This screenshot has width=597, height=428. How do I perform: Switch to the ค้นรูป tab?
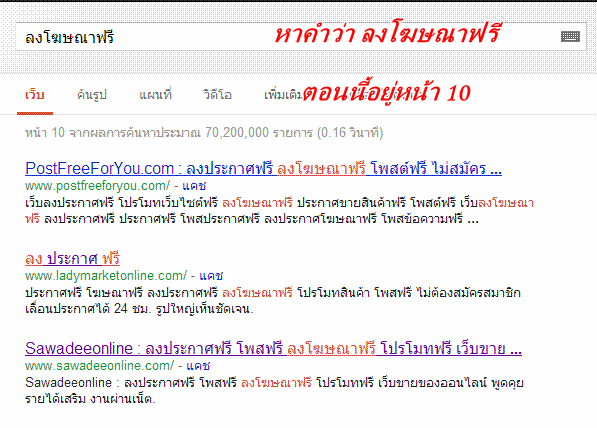click(92, 94)
